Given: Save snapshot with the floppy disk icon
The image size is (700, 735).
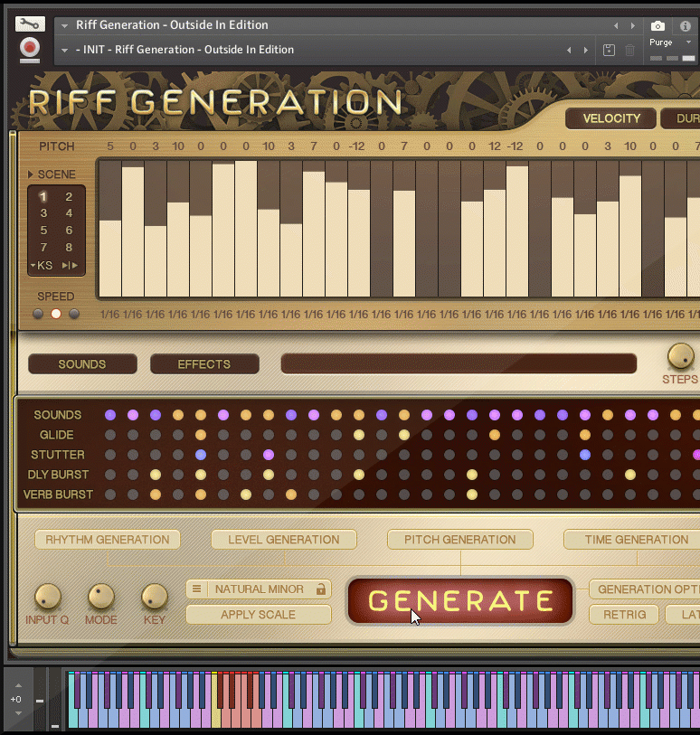Looking at the screenshot, I should point(609,50).
